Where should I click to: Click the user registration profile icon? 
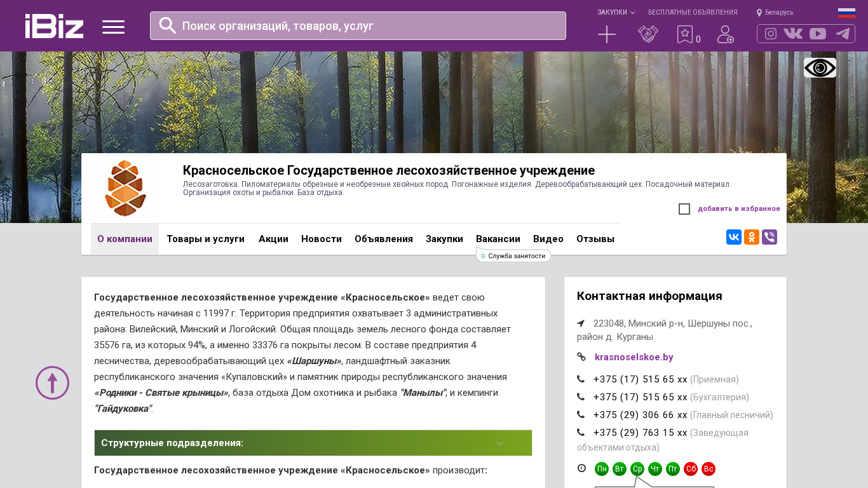pyautogui.click(x=725, y=34)
